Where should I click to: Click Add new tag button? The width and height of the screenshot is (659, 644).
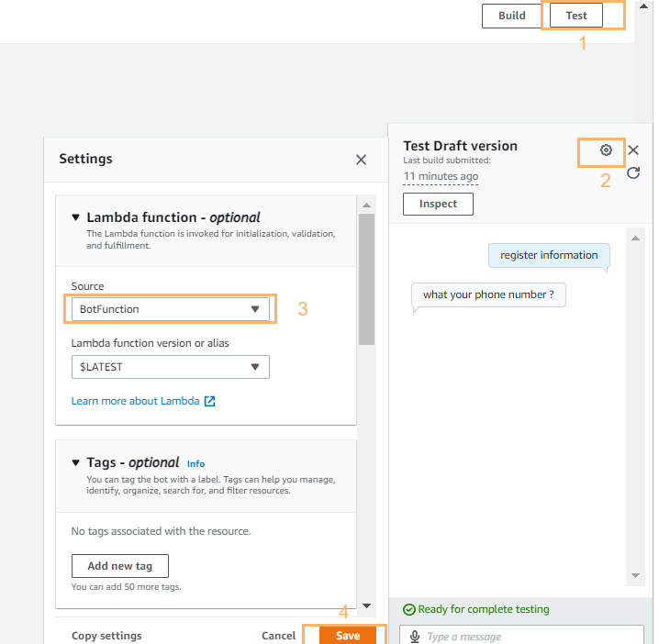pos(120,566)
